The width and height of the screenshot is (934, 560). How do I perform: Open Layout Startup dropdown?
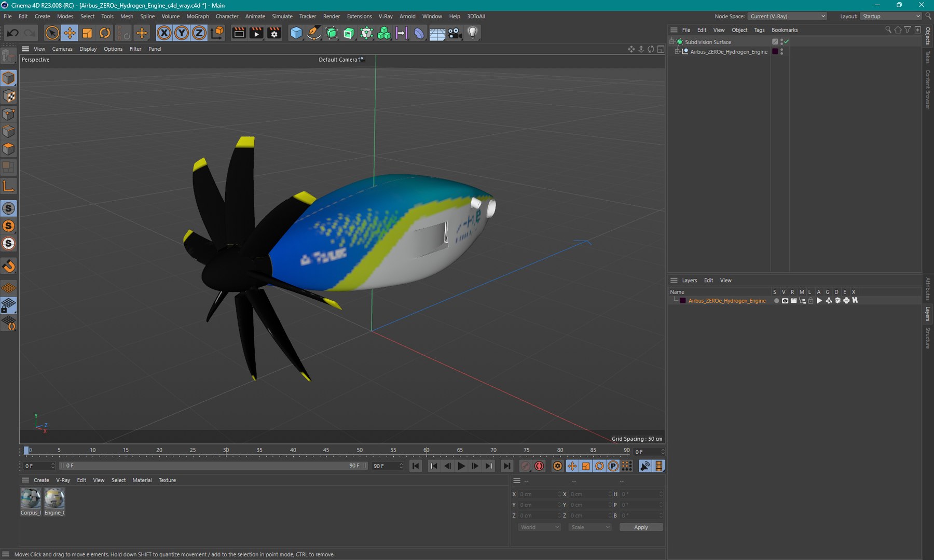click(891, 17)
